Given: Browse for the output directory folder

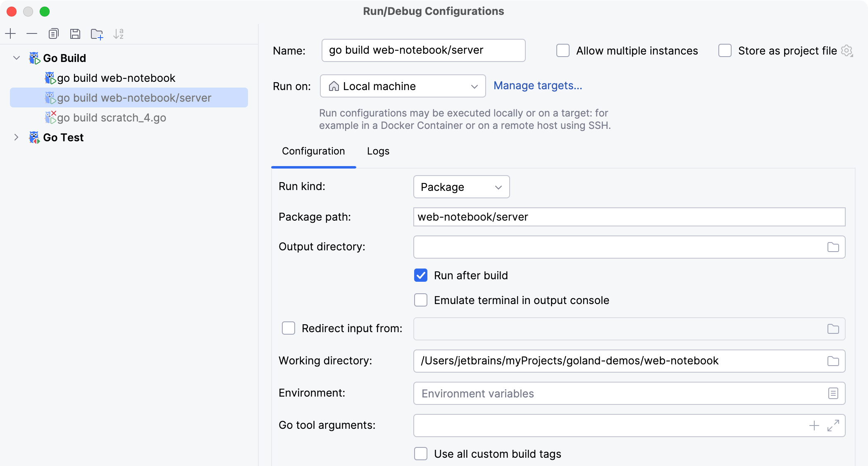Looking at the screenshot, I should [x=833, y=247].
